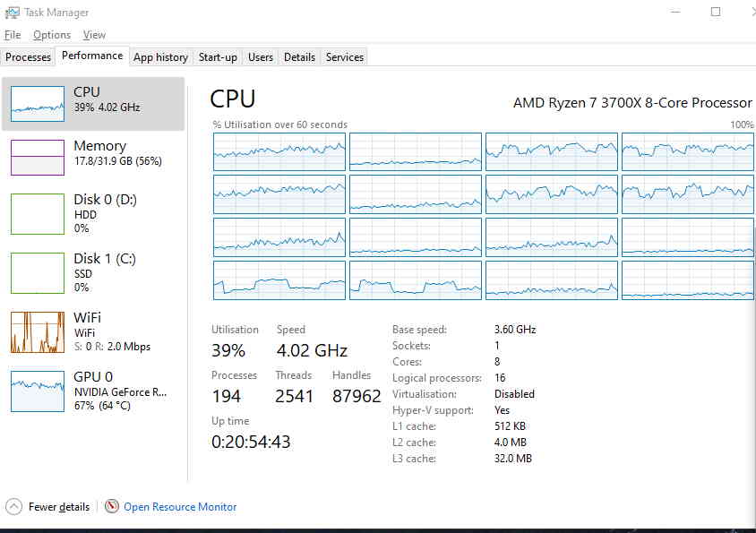Select the CPU mini graph in sidebar
Screen dimensions: 756x533
[x=37, y=104]
